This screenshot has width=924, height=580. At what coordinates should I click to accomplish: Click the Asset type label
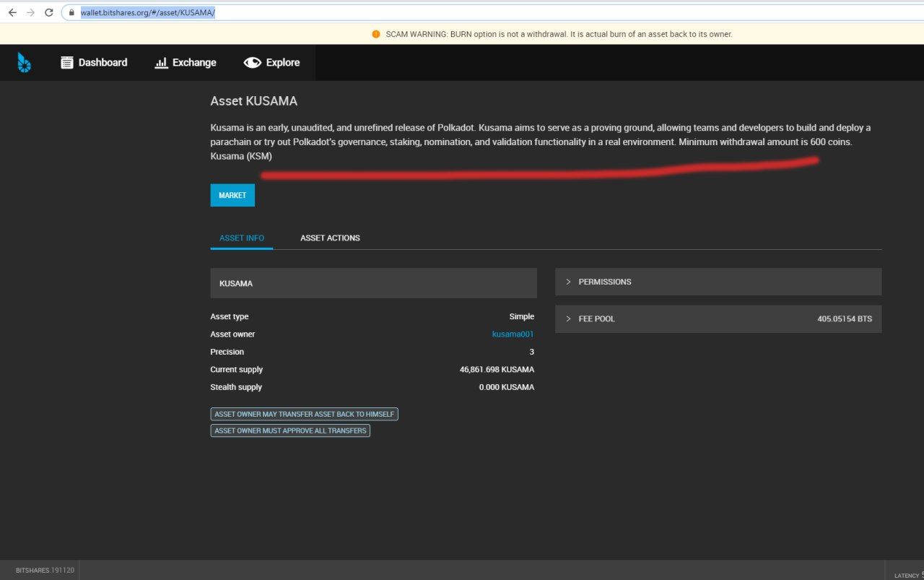point(230,316)
